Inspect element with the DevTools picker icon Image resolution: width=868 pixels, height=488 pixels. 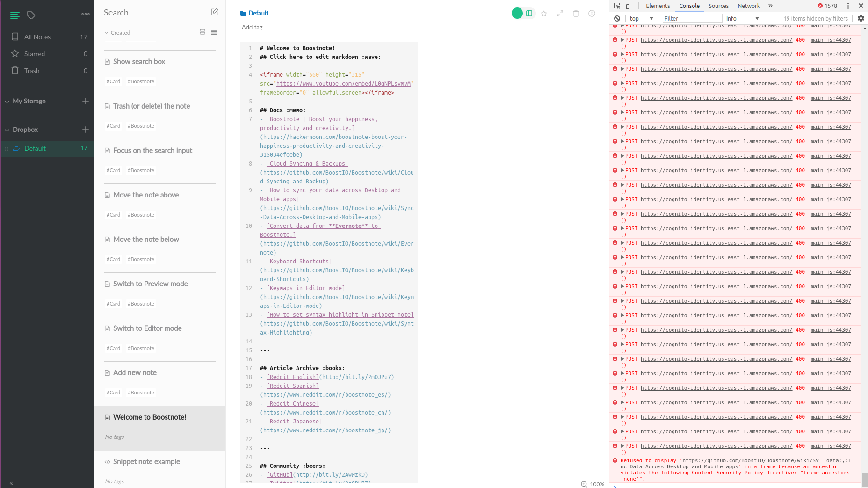click(x=616, y=6)
